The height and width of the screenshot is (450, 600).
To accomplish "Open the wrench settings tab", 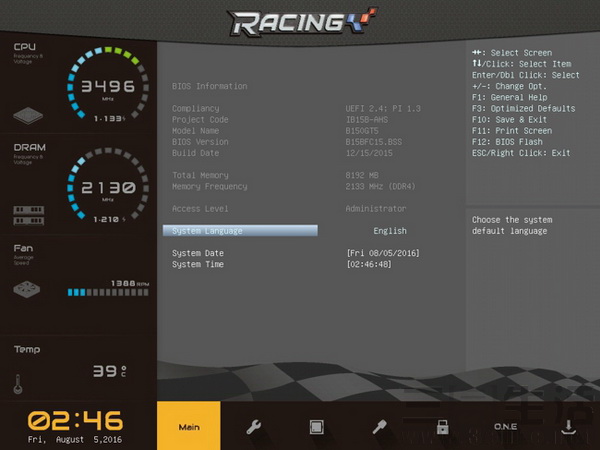I will coord(253,427).
